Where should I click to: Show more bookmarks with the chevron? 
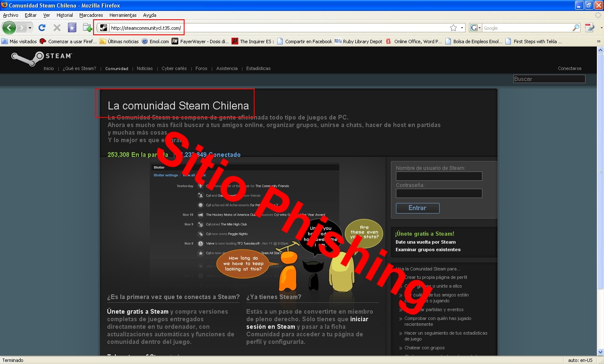(x=599, y=42)
